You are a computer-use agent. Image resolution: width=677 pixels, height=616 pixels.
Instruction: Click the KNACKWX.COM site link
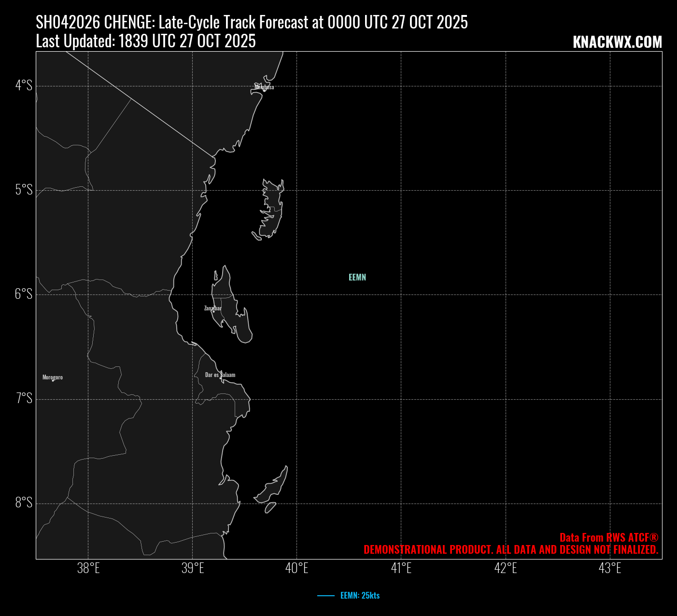(617, 42)
